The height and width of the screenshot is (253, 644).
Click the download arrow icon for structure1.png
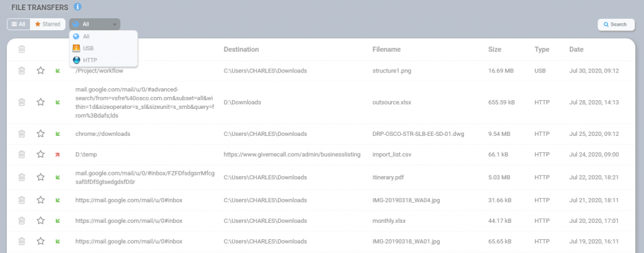click(58, 70)
